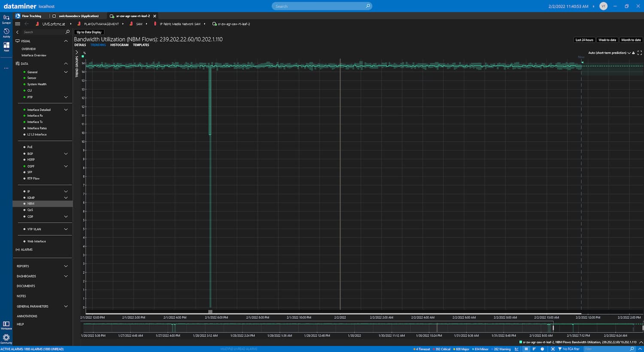Expand the PTP page chevron
This screenshot has width=644, height=352.
(66, 97)
